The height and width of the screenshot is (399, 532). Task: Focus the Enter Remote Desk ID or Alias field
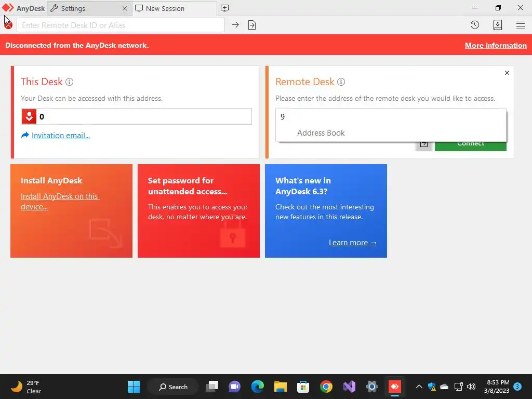coord(121,25)
